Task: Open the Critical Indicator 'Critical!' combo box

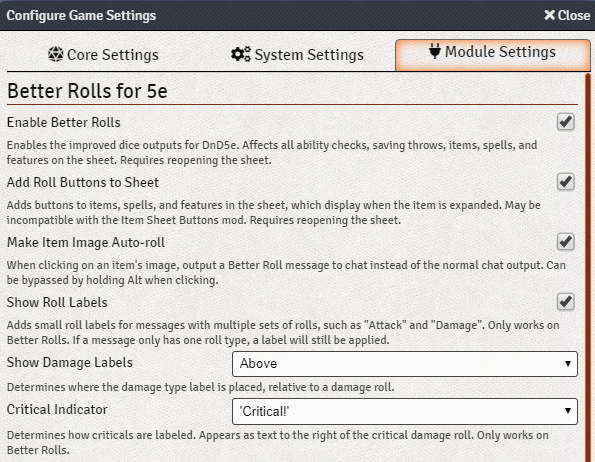Action: (x=405, y=411)
